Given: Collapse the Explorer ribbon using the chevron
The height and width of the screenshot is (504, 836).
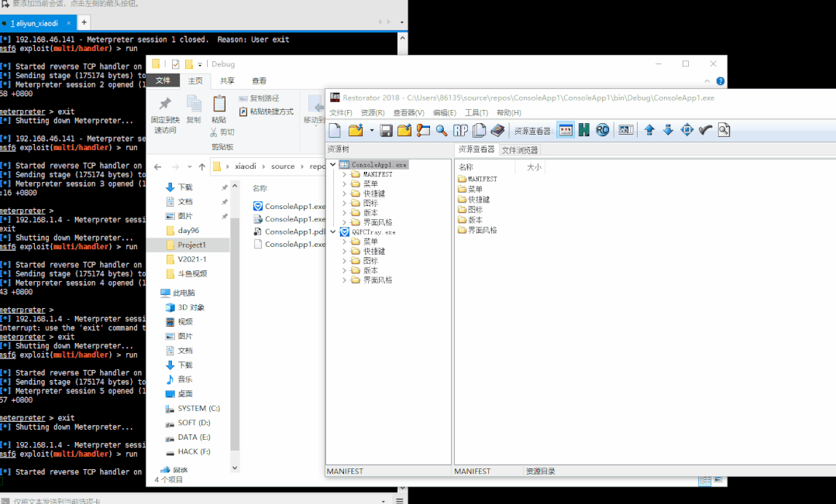Looking at the screenshot, I should pos(707,81).
